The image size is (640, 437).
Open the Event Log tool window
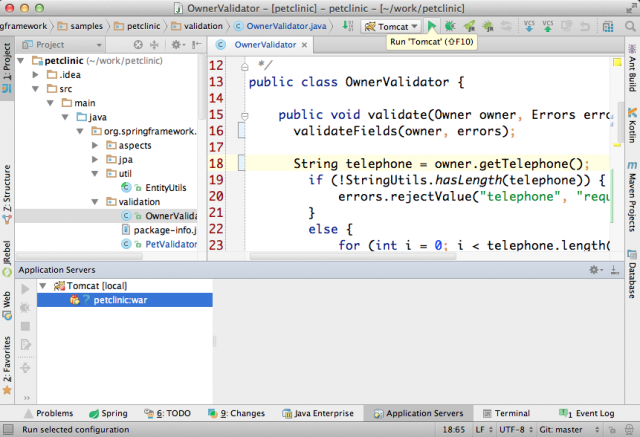pyautogui.click(x=586, y=413)
